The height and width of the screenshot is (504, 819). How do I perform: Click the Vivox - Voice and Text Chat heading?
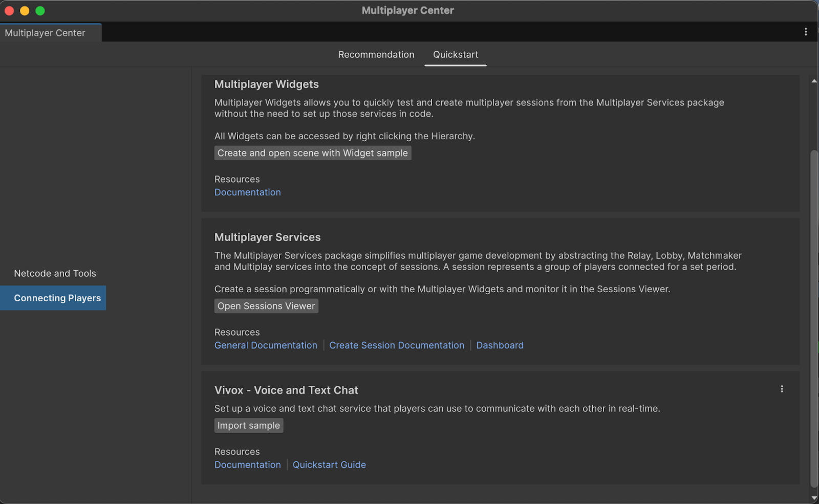click(x=286, y=390)
